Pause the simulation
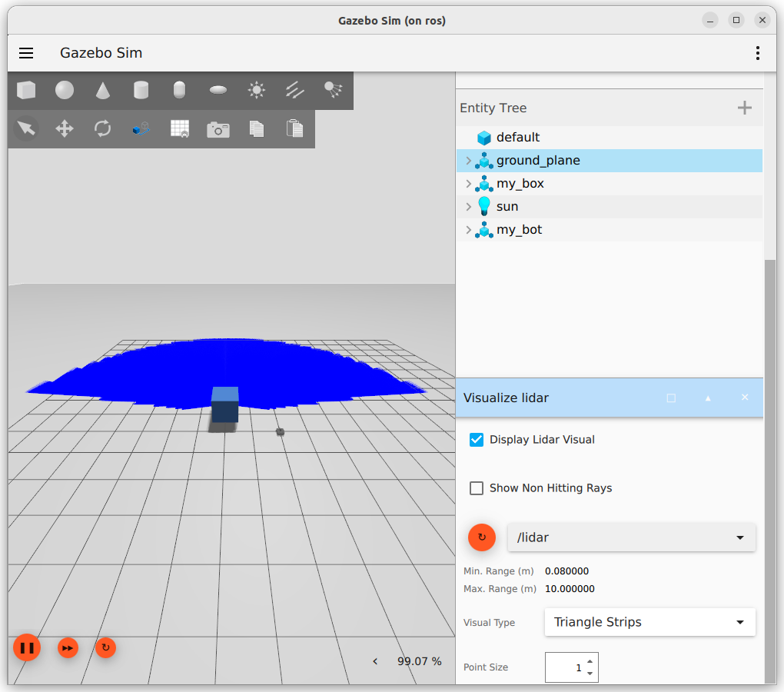 (27, 648)
